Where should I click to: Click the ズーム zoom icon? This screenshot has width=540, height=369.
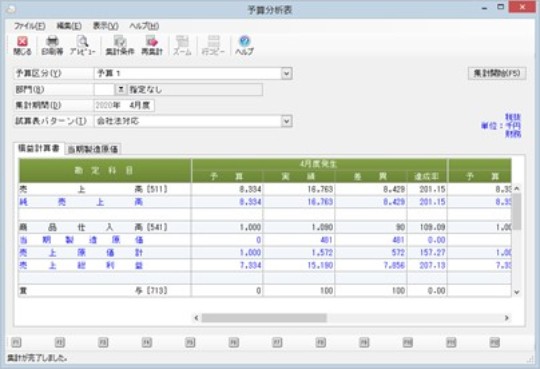click(182, 46)
